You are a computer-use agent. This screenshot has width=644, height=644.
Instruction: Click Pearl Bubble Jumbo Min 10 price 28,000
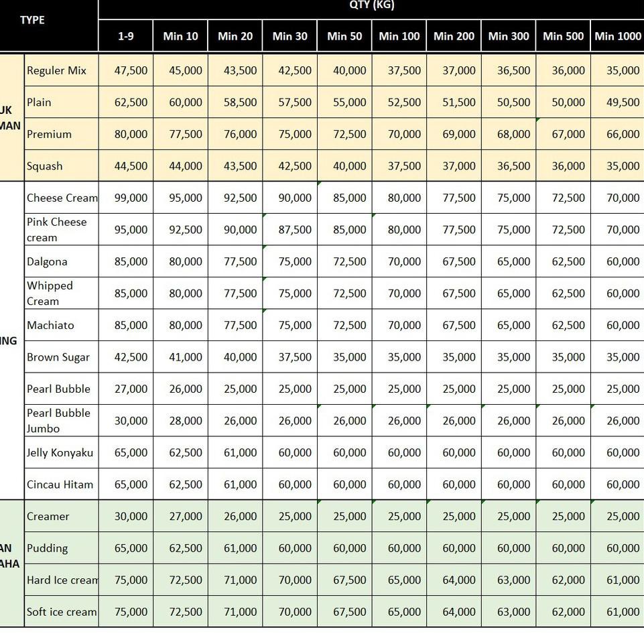pos(180,420)
